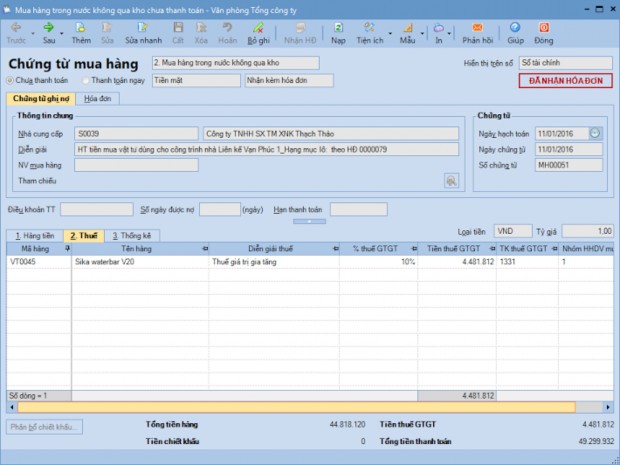620x465 pixels.
Task: Click the Số ngày được nợ field
Action: (x=219, y=210)
